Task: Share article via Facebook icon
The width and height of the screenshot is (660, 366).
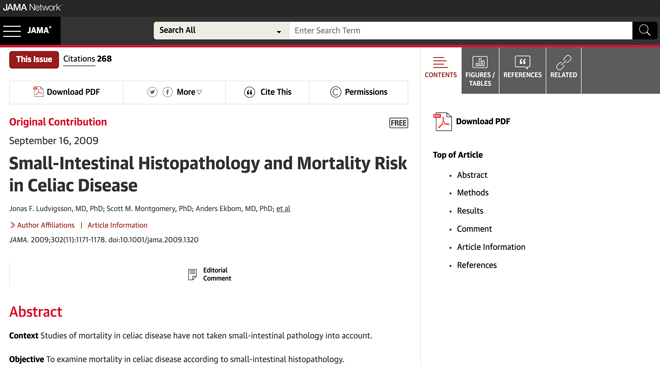Action: [x=168, y=92]
